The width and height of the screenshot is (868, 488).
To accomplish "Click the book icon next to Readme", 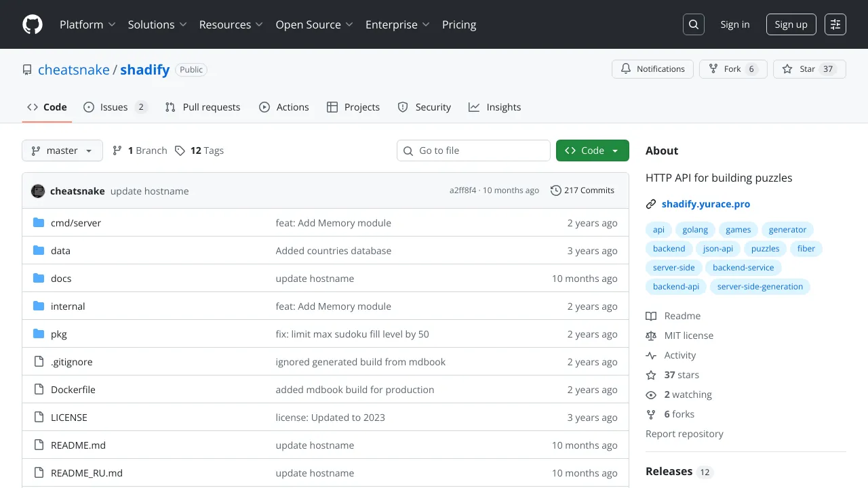I will (x=651, y=316).
